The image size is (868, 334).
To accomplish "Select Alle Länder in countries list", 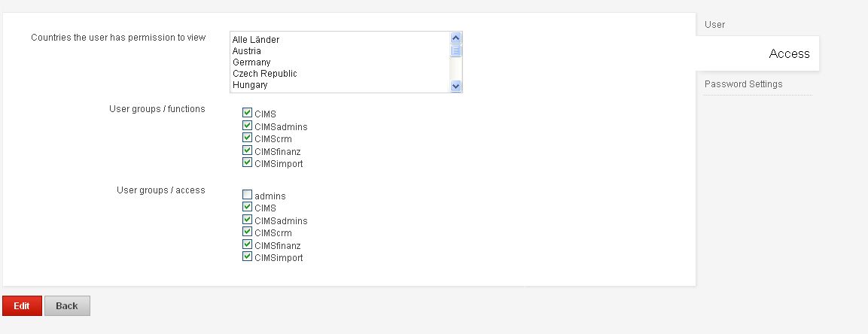I will click(x=256, y=39).
